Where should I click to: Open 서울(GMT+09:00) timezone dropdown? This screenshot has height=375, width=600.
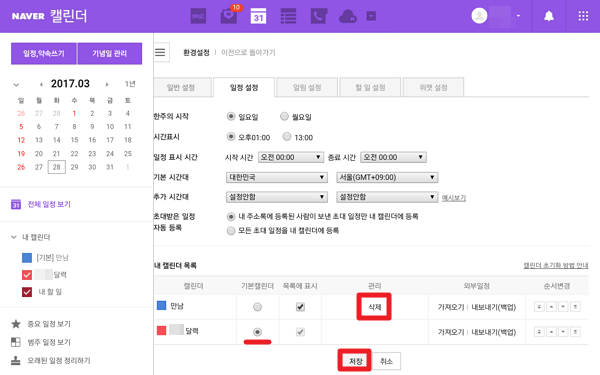(387, 177)
